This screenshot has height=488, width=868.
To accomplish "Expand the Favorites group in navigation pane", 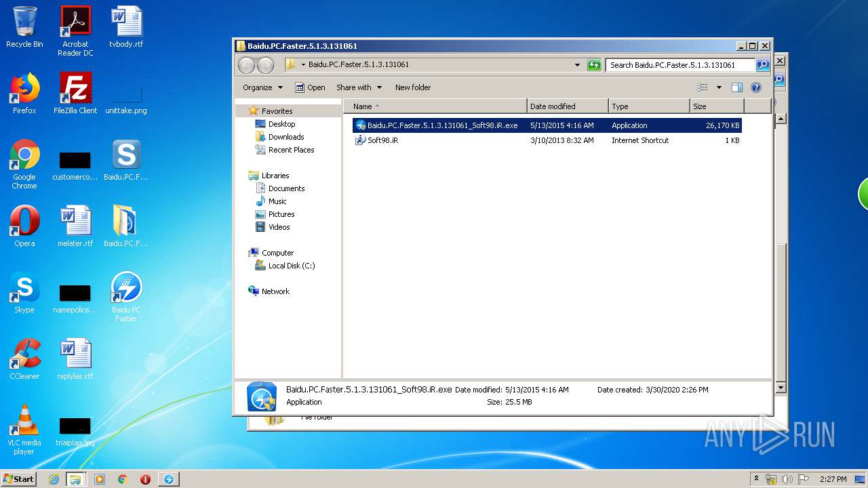I will [x=277, y=111].
